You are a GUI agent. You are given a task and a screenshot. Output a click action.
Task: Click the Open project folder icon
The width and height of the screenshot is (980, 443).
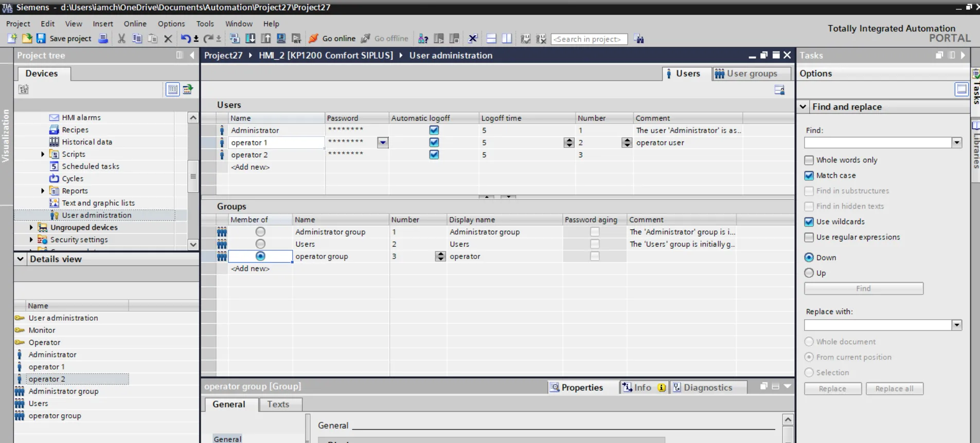point(27,39)
